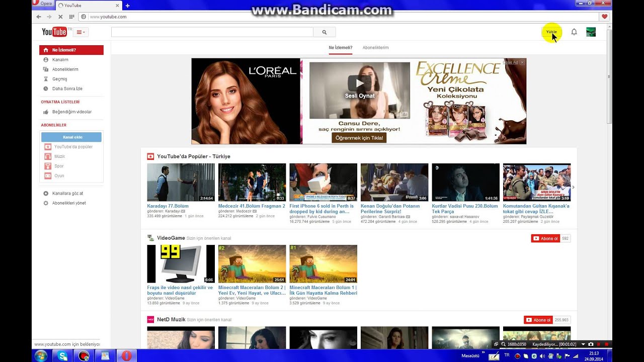Screen dimensions: 644x362
Task: Open First iPhone 6 sold in Perth title
Action: pyautogui.click(x=321, y=209)
